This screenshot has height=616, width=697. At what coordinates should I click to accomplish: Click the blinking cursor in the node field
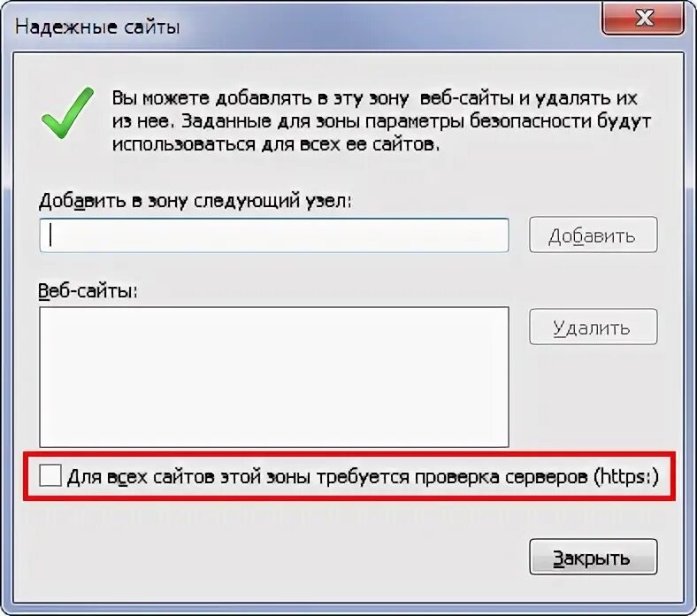[50, 235]
